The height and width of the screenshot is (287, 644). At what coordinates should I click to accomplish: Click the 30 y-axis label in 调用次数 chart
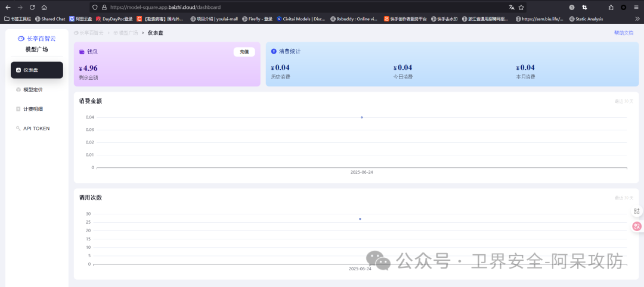88,214
